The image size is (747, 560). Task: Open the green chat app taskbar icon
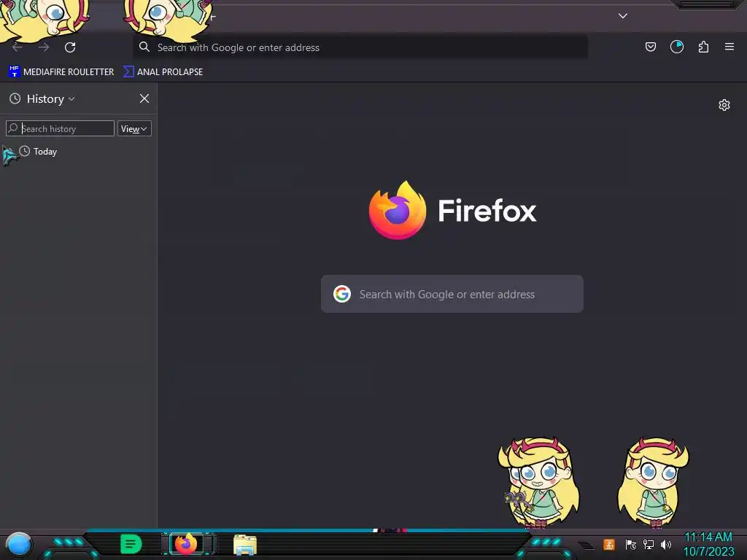[x=131, y=544]
